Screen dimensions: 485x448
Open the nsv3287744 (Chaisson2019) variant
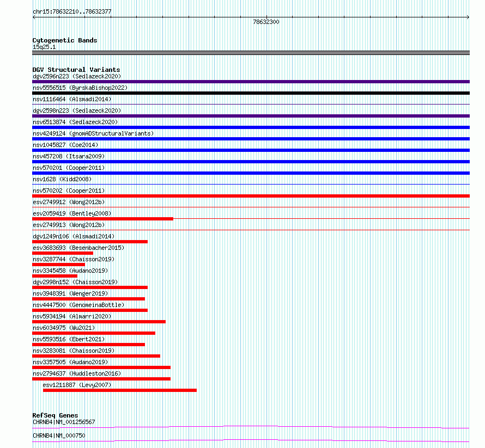click(x=74, y=259)
